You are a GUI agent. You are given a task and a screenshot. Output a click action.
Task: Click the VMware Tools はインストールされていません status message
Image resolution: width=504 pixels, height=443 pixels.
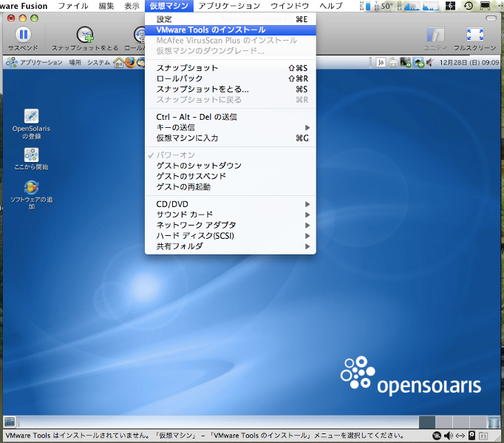(205, 436)
